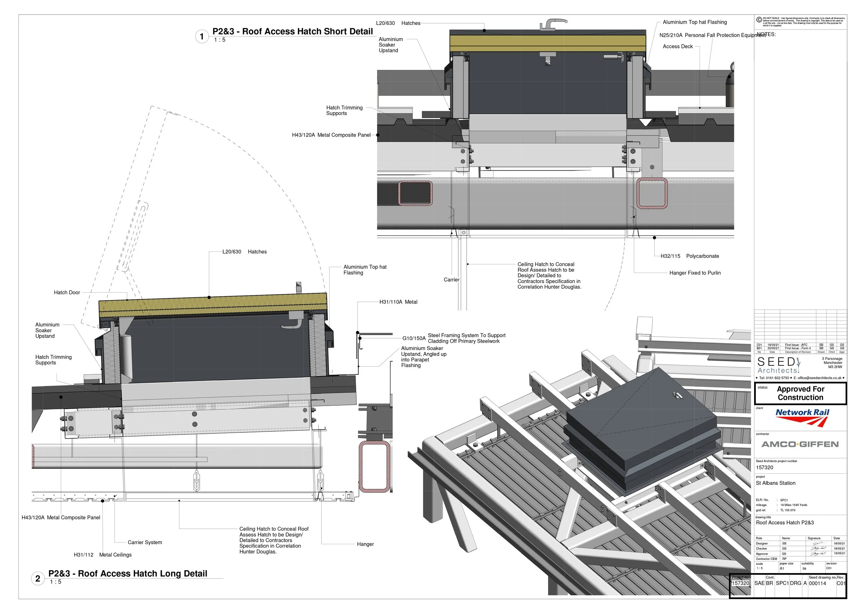
Task: Click the SEED Architects logo
Action: point(779,365)
